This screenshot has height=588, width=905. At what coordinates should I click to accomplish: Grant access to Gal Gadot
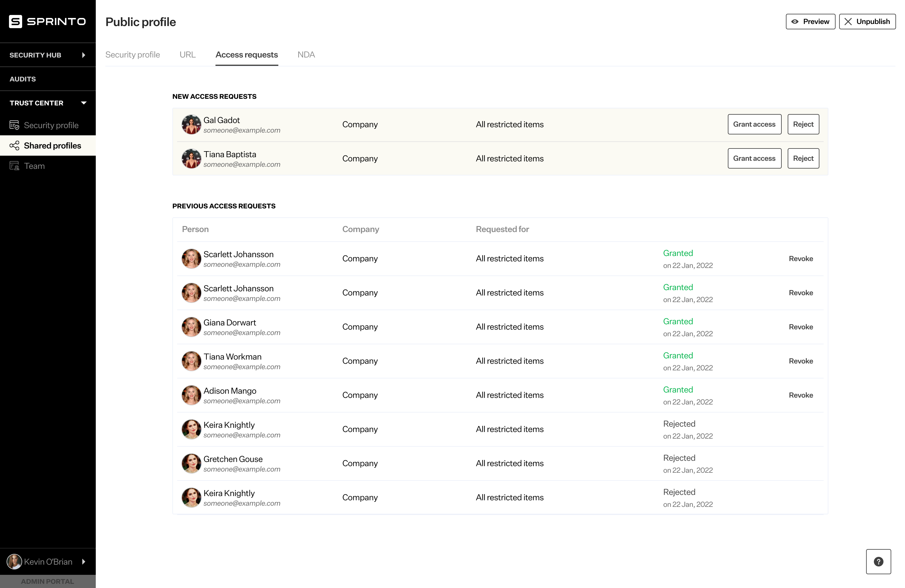coord(754,124)
